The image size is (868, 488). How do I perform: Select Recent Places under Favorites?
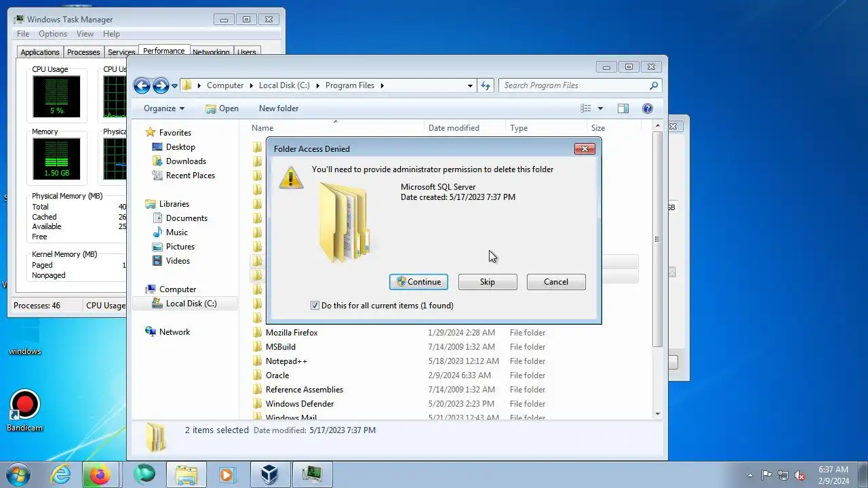coord(191,176)
